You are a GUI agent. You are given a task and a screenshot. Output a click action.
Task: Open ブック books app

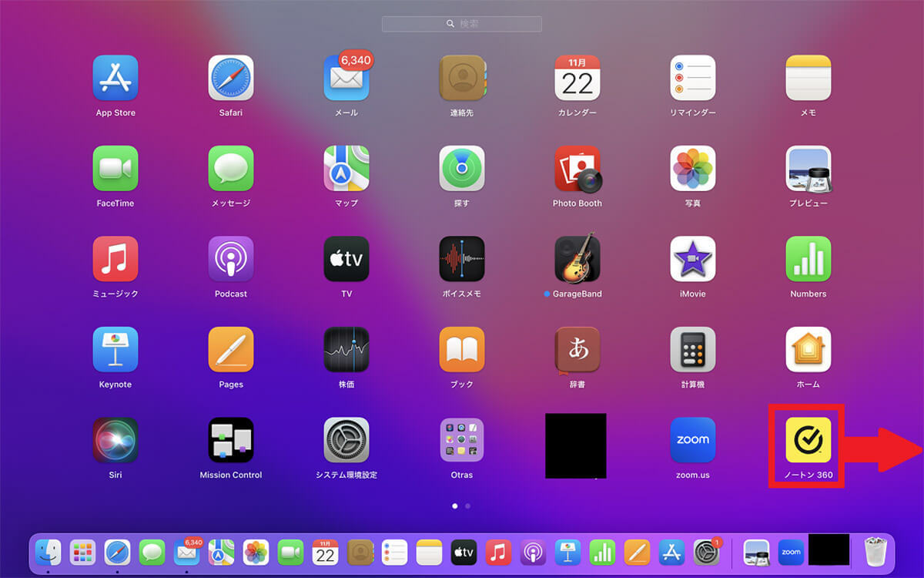462,349
